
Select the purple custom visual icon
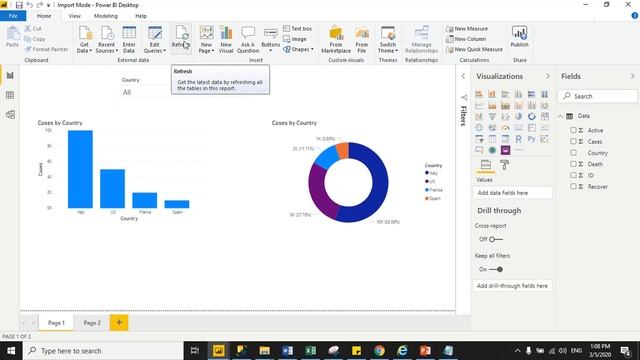tap(505, 150)
